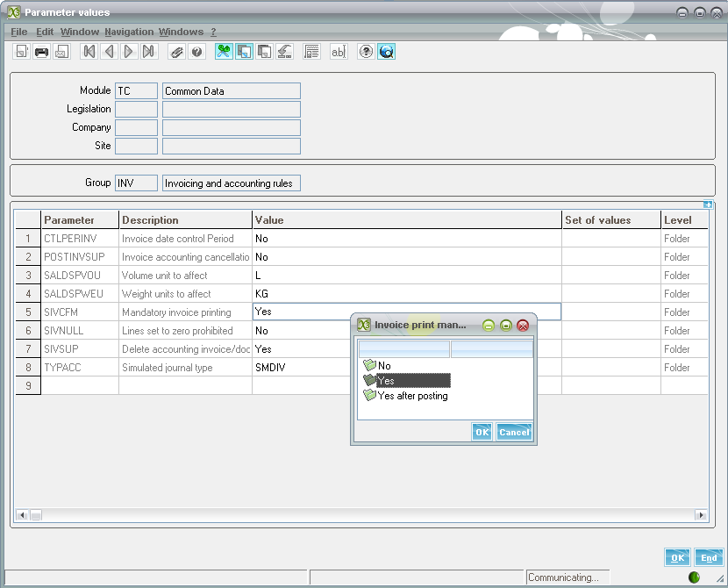This screenshot has width=728, height=588.
Task: Click the POSTINVSUP parameter cell
Action: [80, 257]
